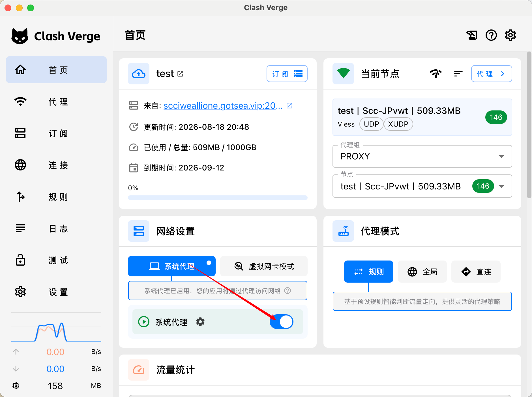Click the gear icon beside 设置 in sidebar
This screenshot has height=397, width=532.
tap(20, 292)
